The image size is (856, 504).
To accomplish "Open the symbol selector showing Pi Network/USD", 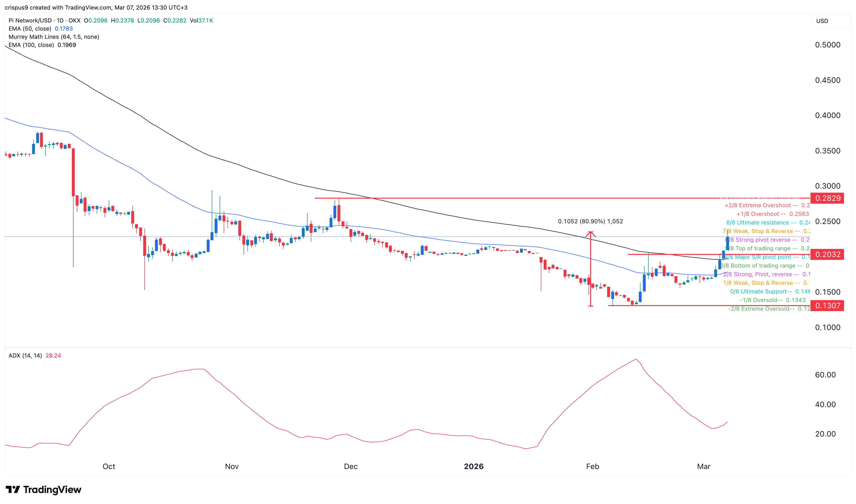I will pyautogui.click(x=31, y=20).
